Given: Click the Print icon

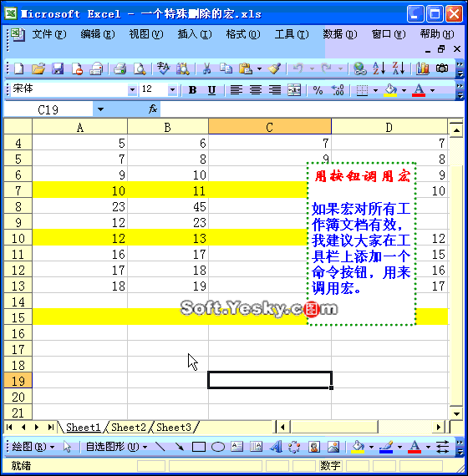Looking at the screenshot, I should [x=120, y=68].
